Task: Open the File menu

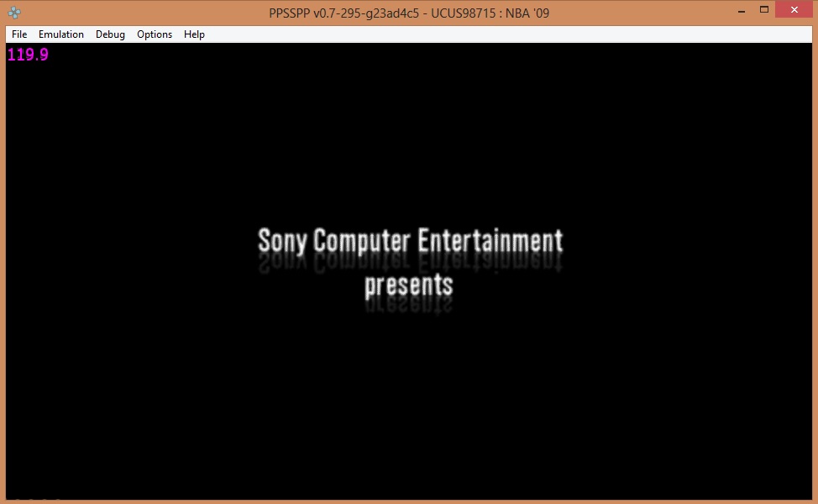Action: [x=19, y=34]
